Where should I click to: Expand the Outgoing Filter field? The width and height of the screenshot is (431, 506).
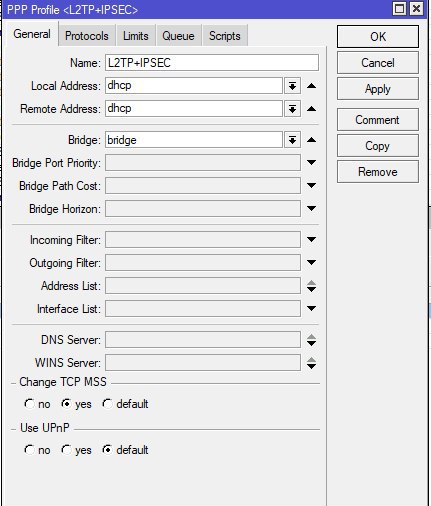[311, 263]
